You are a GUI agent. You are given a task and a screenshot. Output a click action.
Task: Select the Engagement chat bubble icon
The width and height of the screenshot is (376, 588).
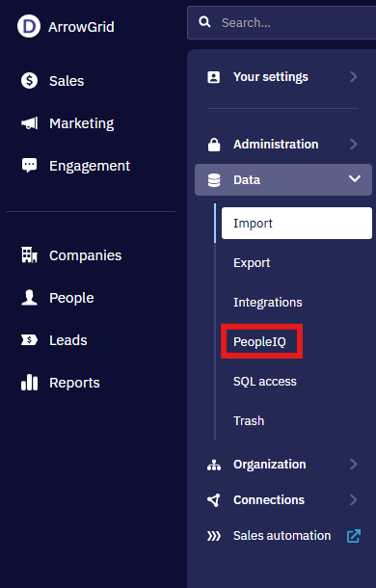click(29, 166)
